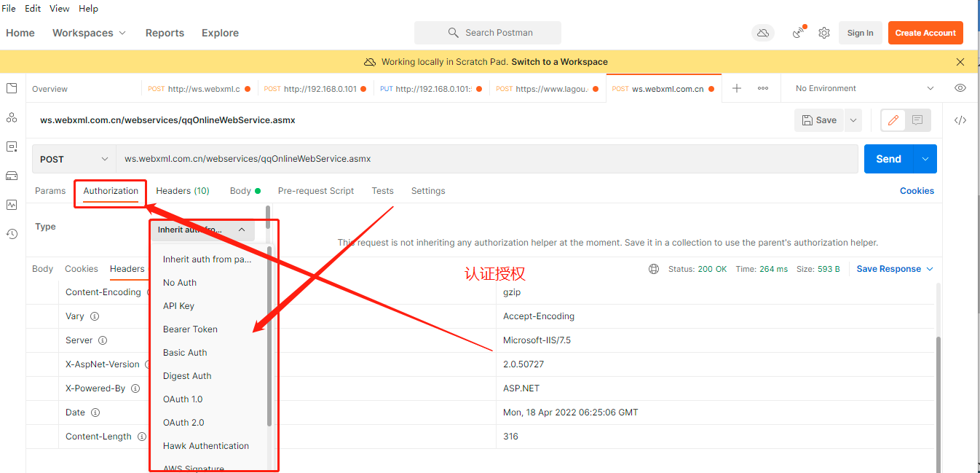Select Inherit auth from parent option
The height and width of the screenshot is (473, 980).
208,259
